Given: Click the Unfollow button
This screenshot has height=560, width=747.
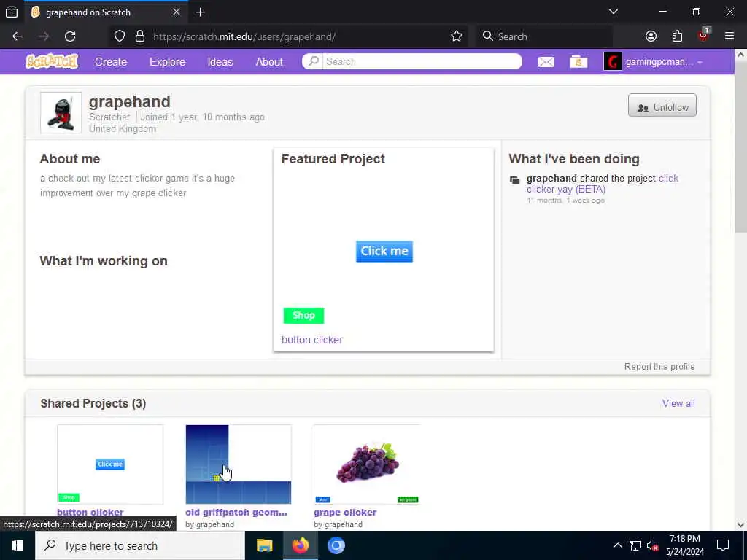Looking at the screenshot, I should point(662,105).
